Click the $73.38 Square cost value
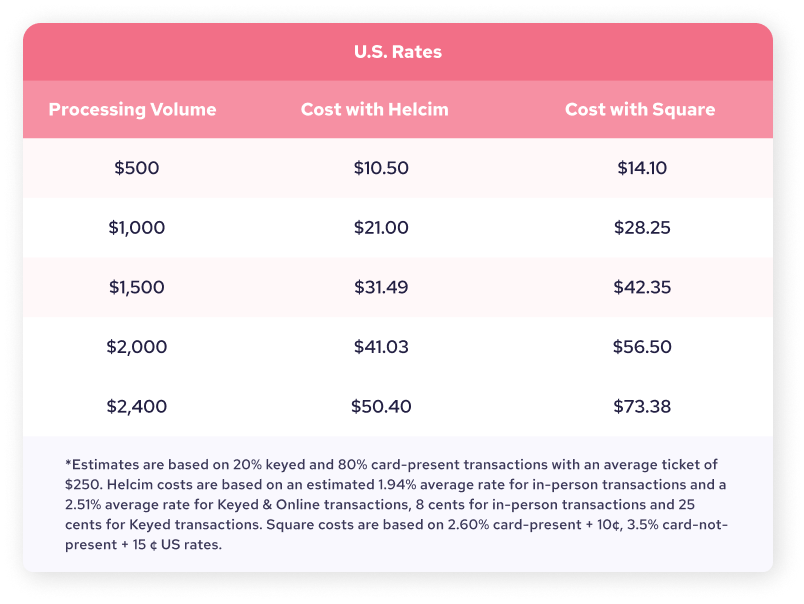This screenshot has width=804, height=604. (x=642, y=406)
